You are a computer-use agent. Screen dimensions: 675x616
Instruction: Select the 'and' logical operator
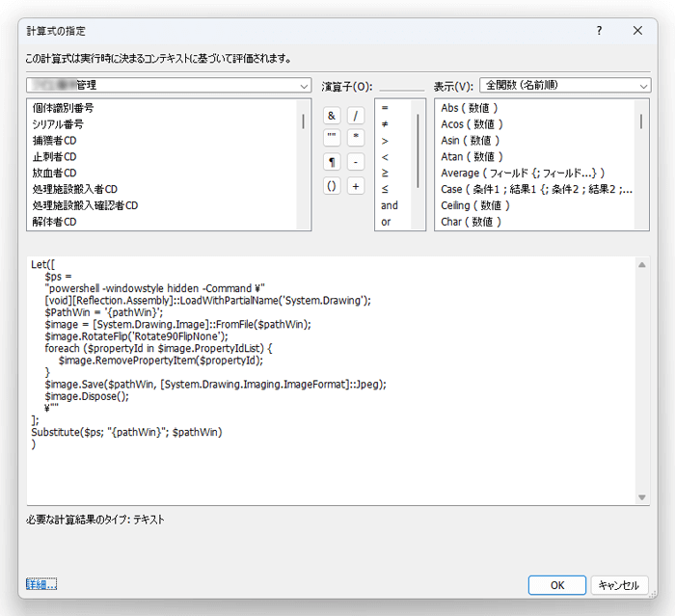pos(390,205)
